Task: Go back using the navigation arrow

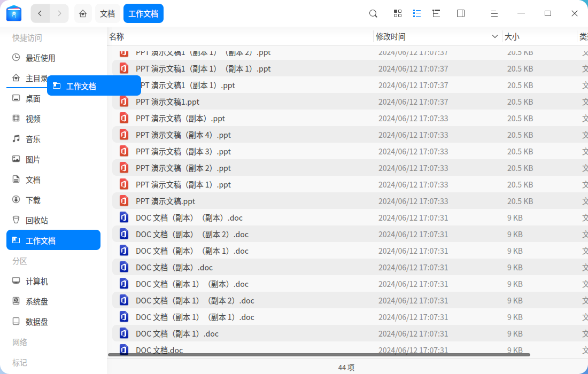Action: [40, 13]
